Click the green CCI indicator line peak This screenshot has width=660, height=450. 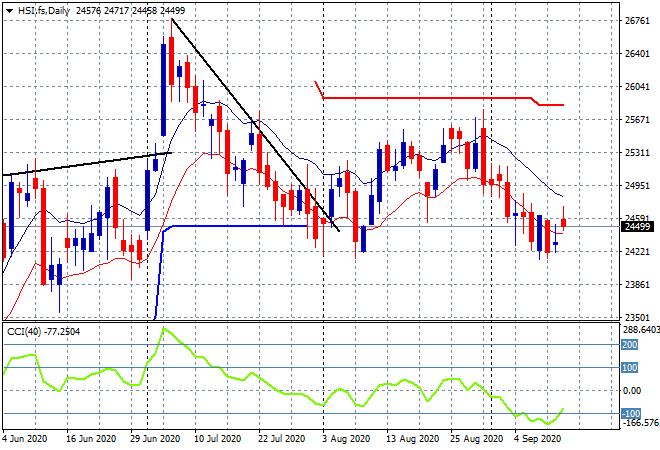click(164, 329)
